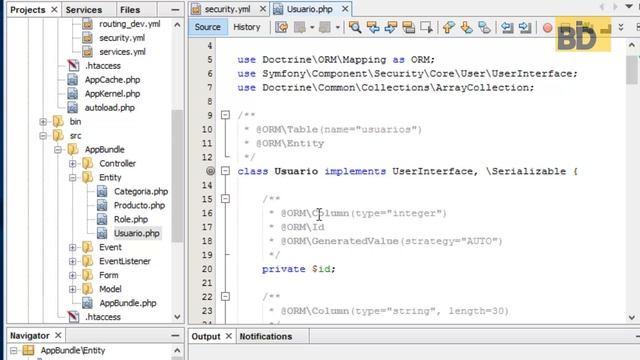Click the AppBundle\Entity namespace icon in Navigator
The width and height of the screenshot is (640, 360).
pos(28,350)
